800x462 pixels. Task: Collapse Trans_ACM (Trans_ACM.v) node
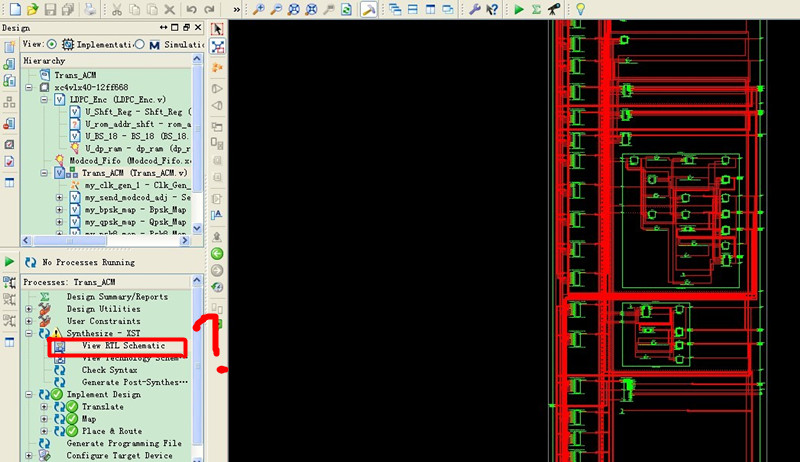(44, 173)
